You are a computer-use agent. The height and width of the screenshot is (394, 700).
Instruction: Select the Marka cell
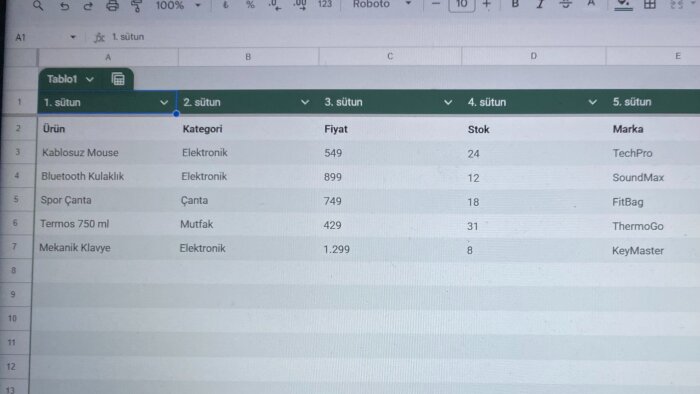[x=653, y=129]
